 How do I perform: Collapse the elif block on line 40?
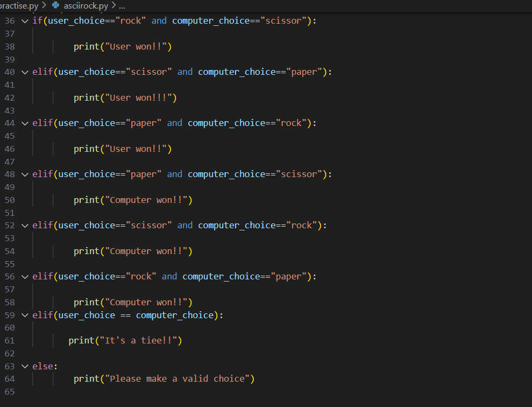[25, 72]
